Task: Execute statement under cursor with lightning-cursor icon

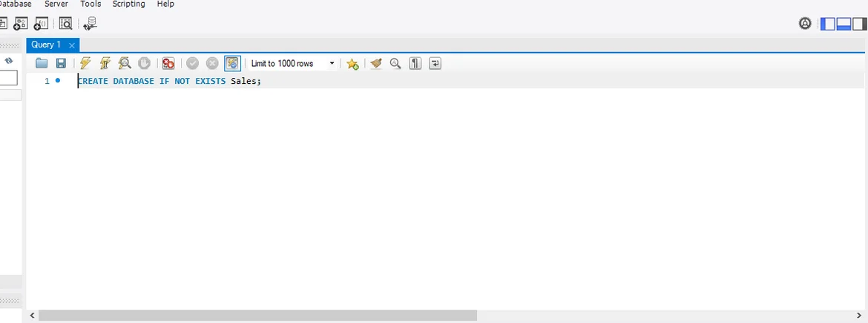Action: (105, 64)
